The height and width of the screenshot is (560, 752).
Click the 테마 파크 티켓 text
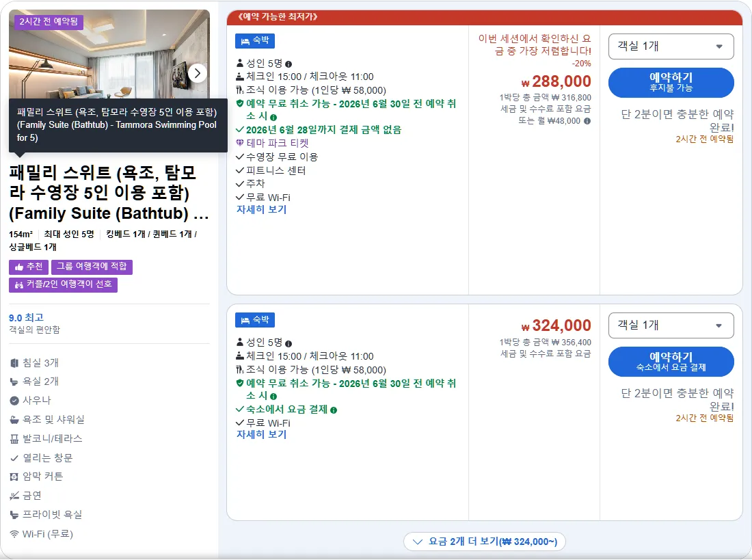[278, 143]
